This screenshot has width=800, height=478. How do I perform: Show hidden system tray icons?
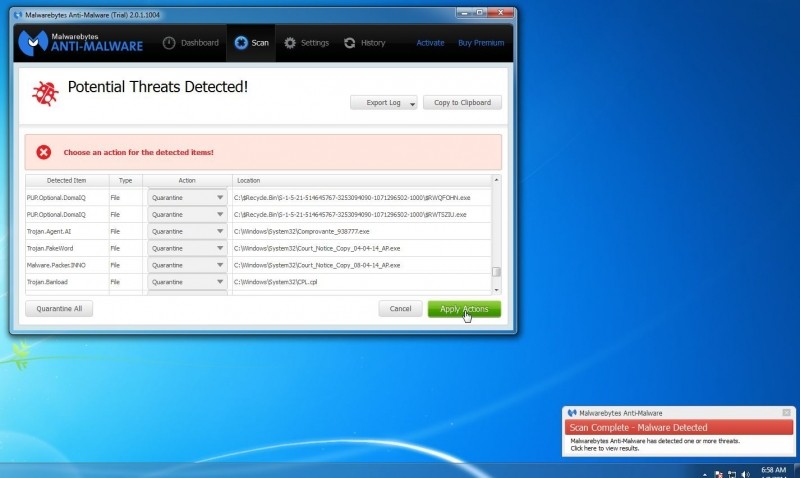click(x=705, y=475)
